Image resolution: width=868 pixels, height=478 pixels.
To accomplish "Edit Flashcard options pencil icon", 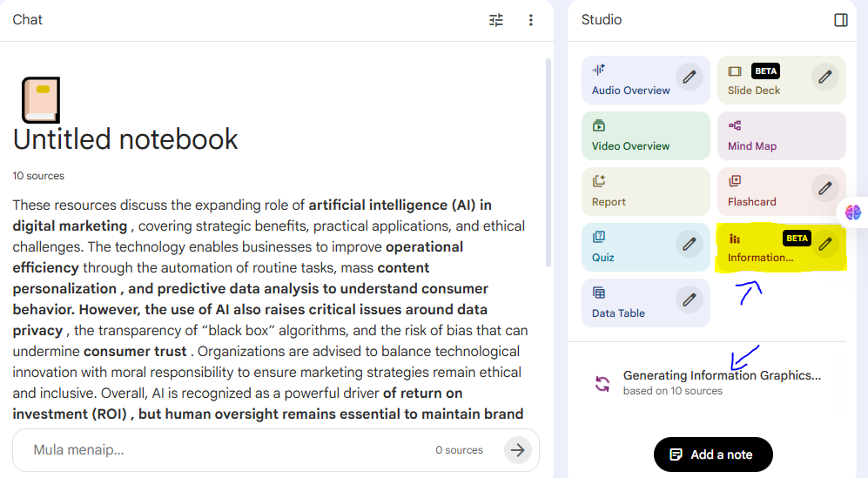I will click(825, 188).
